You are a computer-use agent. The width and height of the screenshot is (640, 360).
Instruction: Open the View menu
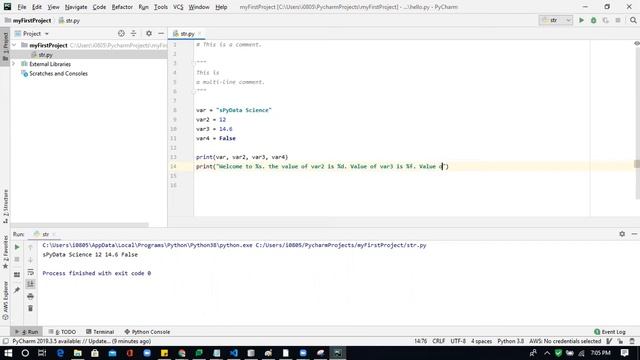(53, 7)
